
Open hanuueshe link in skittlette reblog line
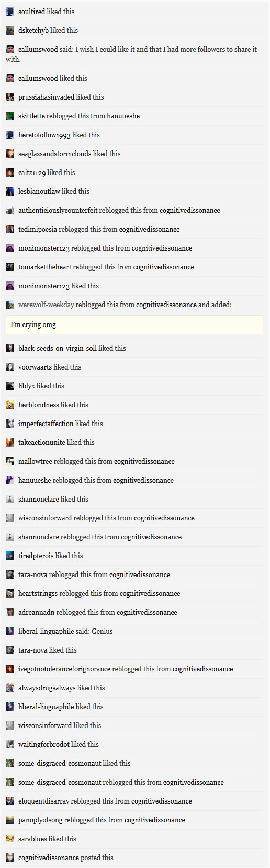pos(123,116)
